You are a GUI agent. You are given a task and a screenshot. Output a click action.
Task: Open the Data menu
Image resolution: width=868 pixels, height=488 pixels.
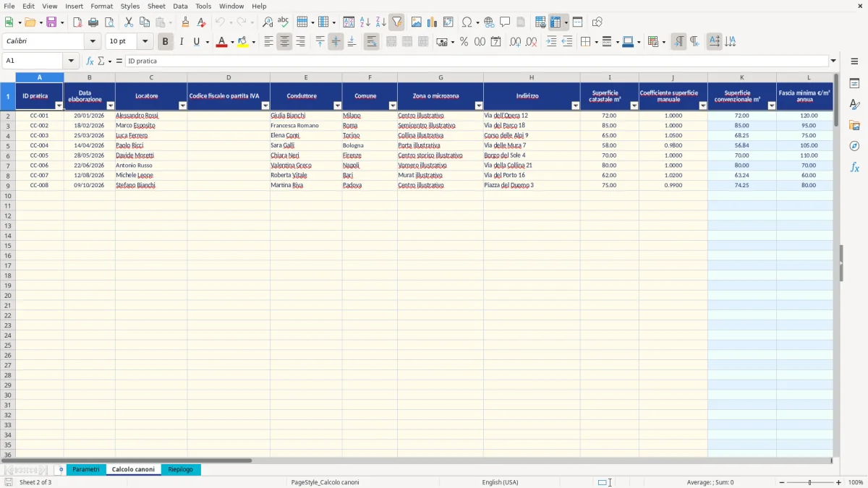pos(180,6)
